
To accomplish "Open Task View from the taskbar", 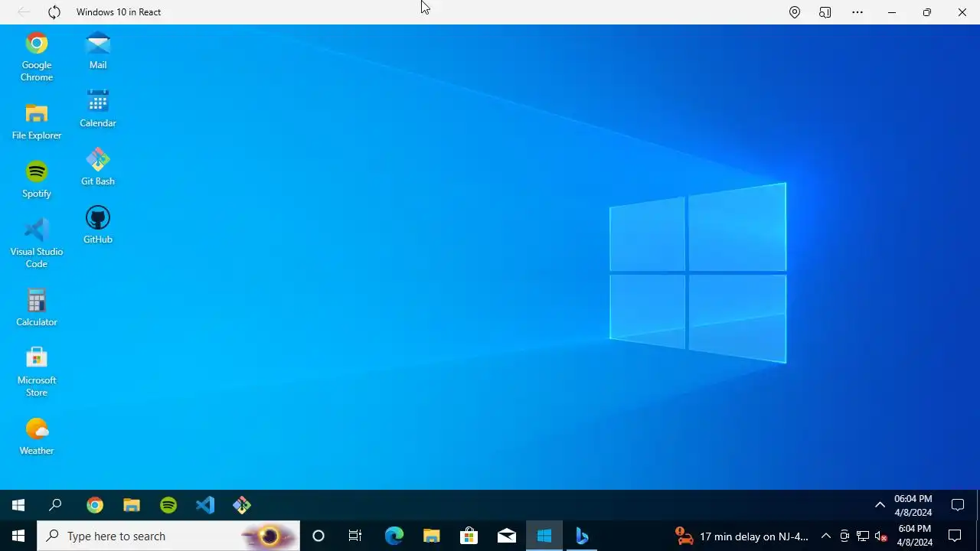I will click(x=355, y=536).
